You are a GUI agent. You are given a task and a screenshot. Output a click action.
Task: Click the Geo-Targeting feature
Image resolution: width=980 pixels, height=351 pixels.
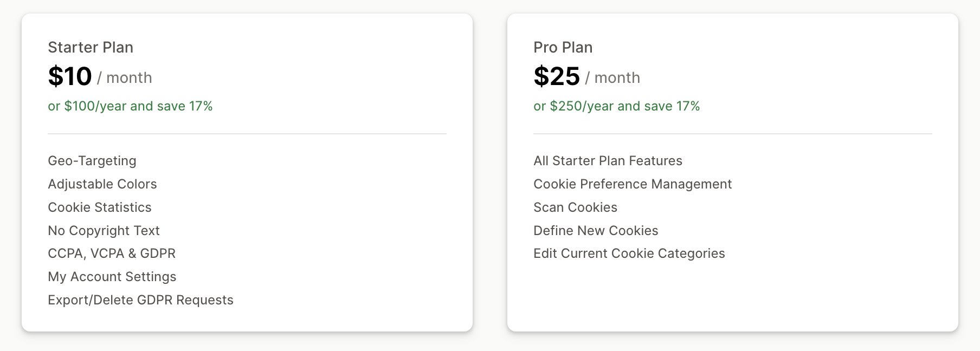click(x=92, y=161)
